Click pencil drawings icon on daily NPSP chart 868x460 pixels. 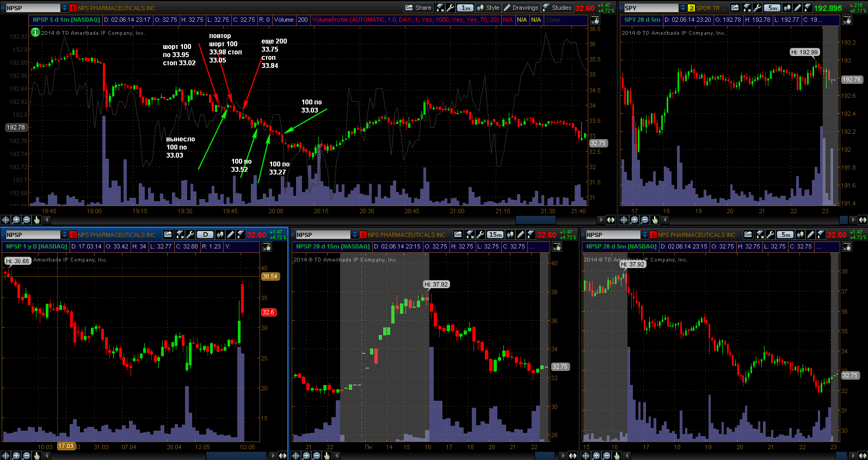(230, 234)
